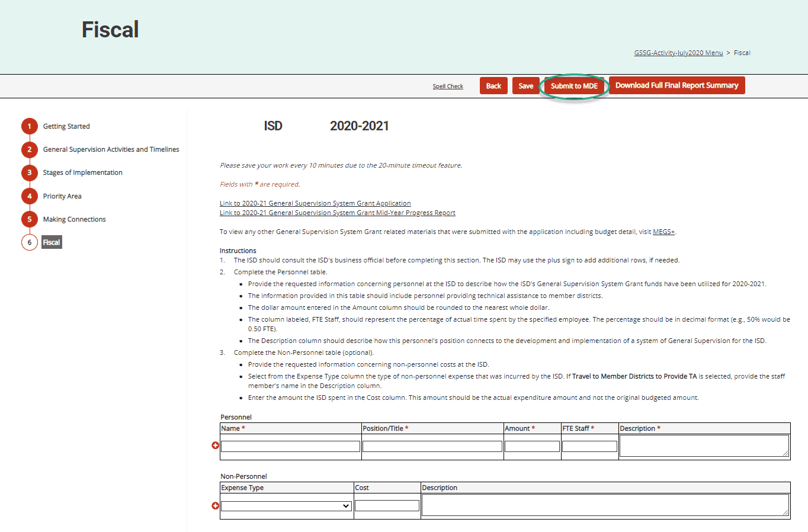Click the Non-Personnel Cost input field
The height and width of the screenshot is (532, 808).
(x=387, y=506)
